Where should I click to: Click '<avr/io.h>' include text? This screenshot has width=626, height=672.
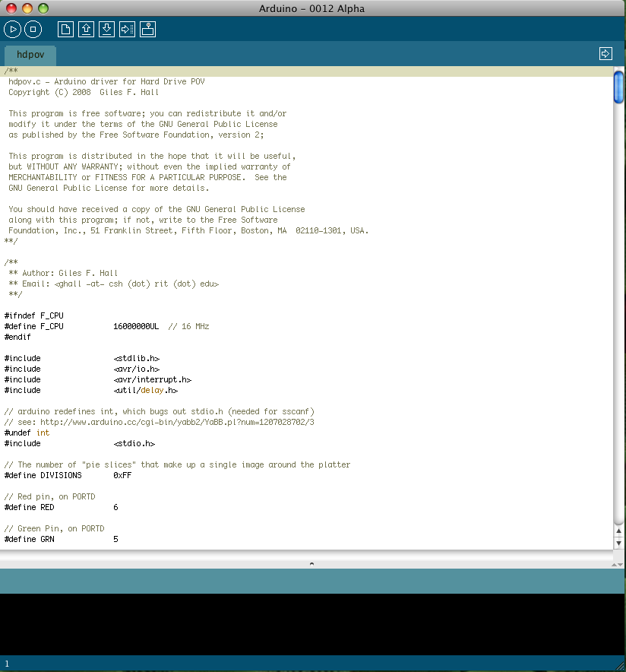tap(137, 369)
